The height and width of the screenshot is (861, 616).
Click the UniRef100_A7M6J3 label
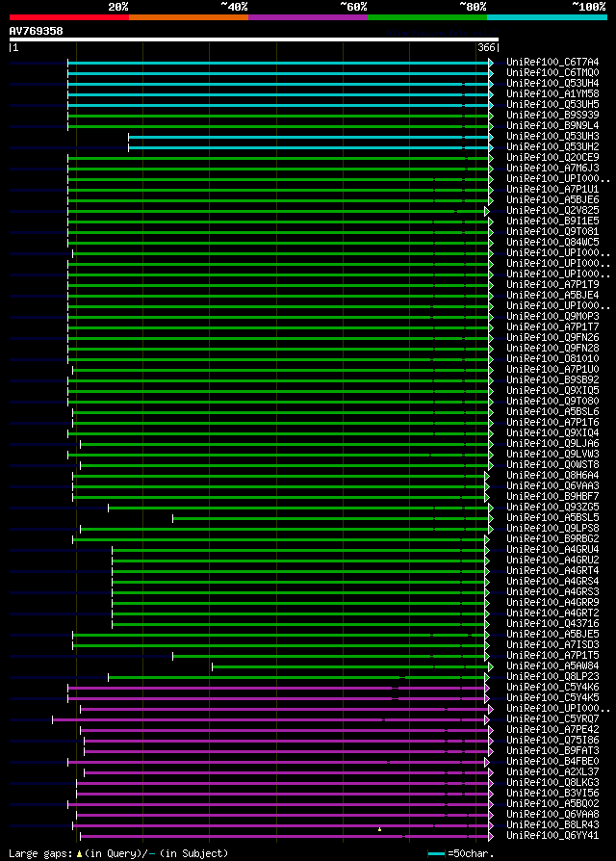552,168
